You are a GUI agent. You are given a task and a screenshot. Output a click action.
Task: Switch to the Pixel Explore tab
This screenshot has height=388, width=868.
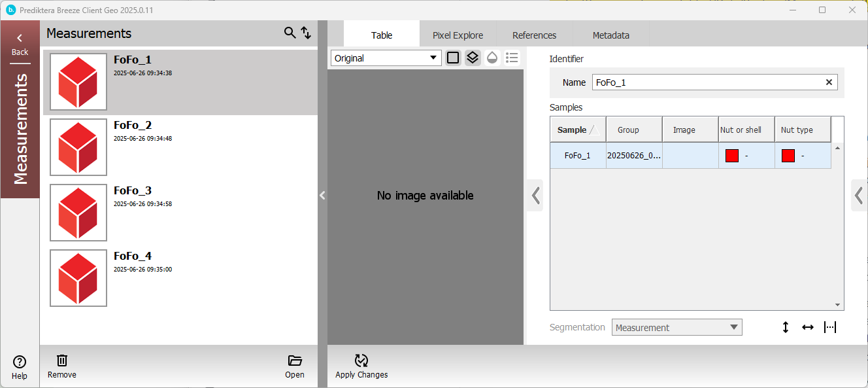pos(458,35)
